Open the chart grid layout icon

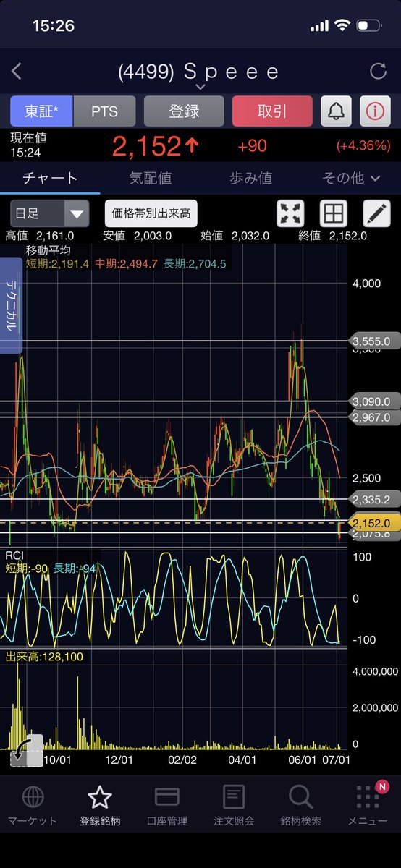coord(334,213)
